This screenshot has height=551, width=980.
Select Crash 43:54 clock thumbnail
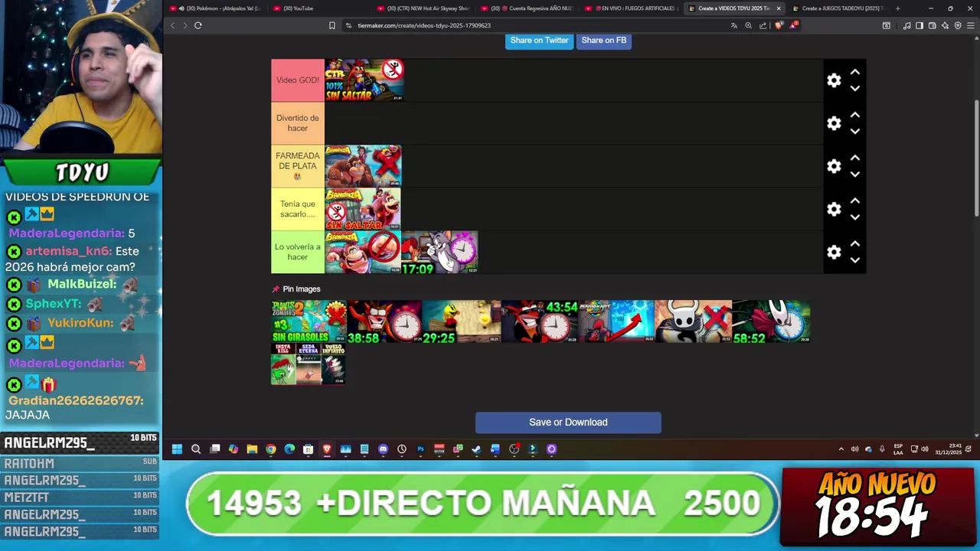tap(540, 321)
